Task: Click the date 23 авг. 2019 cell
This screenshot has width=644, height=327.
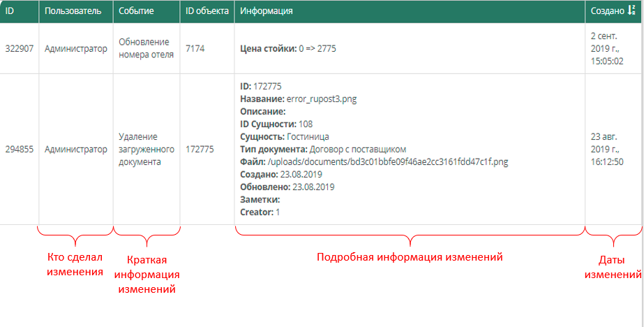Action: point(606,150)
